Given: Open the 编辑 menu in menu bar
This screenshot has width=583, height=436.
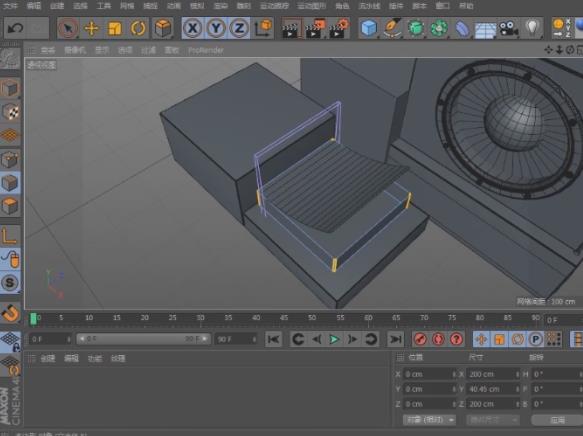Looking at the screenshot, I should click(34, 6).
